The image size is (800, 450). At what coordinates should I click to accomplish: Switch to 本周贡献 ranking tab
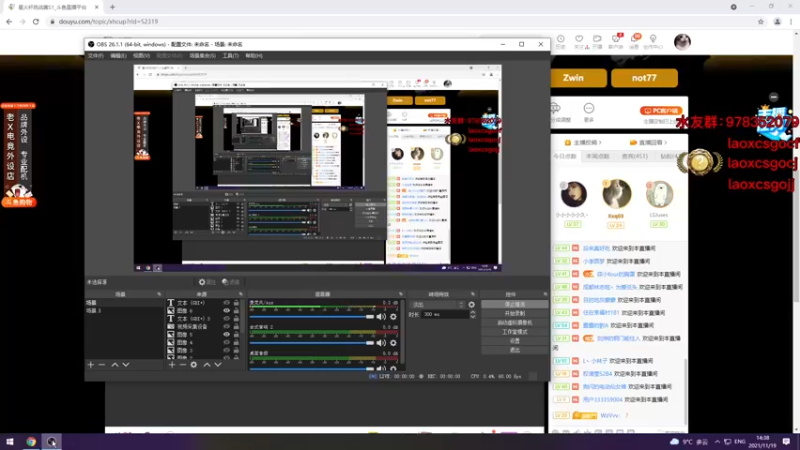(x=597, y=156)
